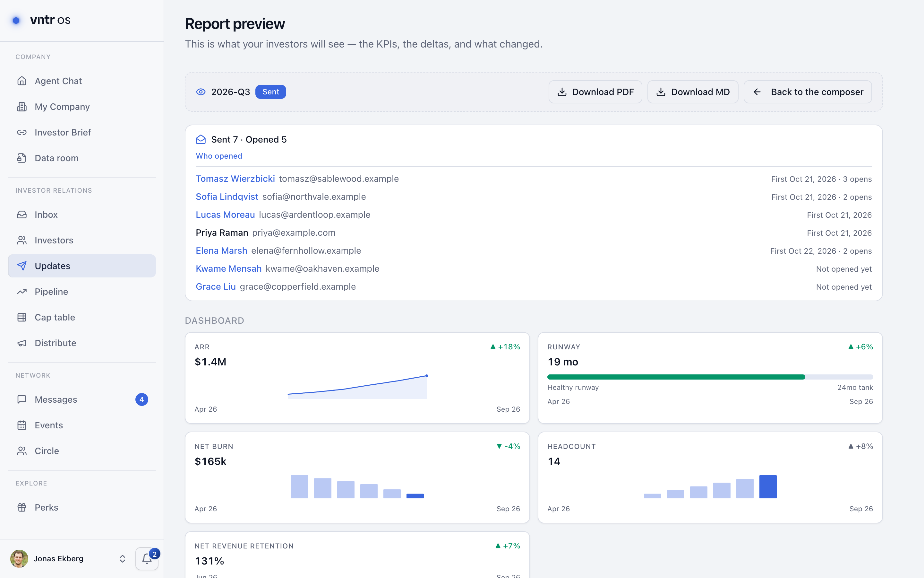Open Lucas Moreau's profile link
This screenshot has height=578, width=924.
pos(225,215)
